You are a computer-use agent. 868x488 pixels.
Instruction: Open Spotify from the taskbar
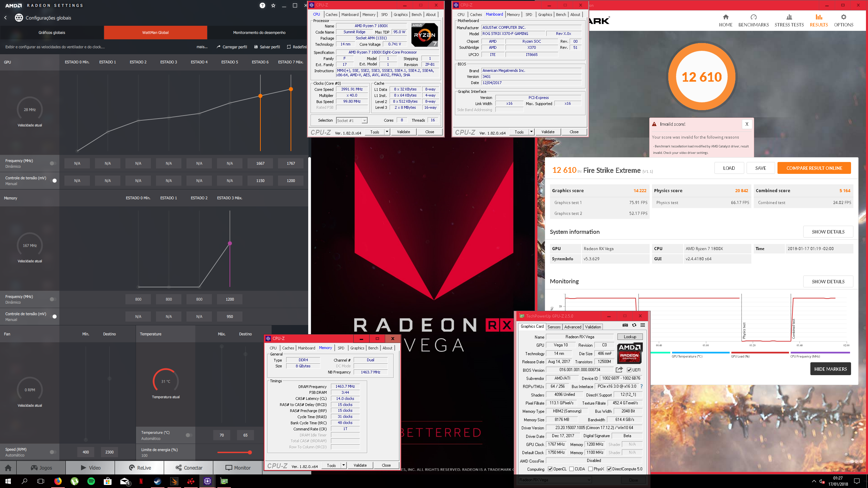point(91,481)
